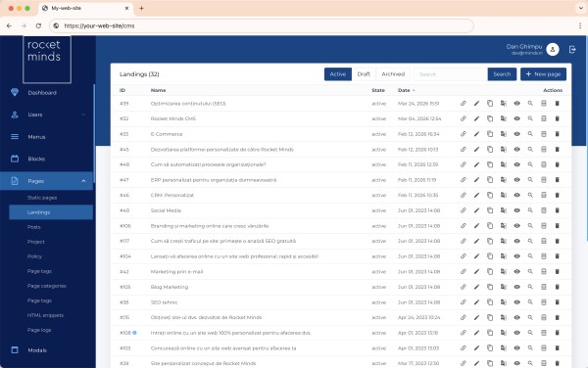Image resolution: width=588 pixels, height=368 pixels.
Task: Open Page logs in sidebar
Action: point(39,330)
